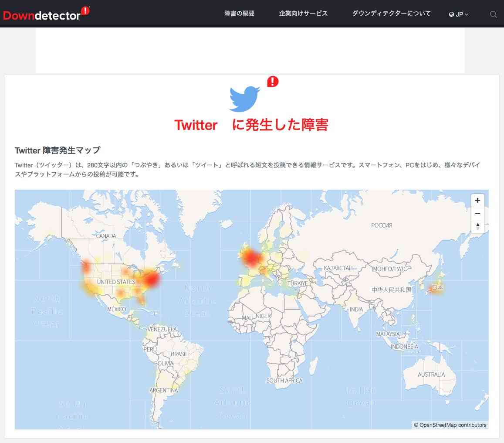Click the INDONESIA map label

[x=404, y=347]
